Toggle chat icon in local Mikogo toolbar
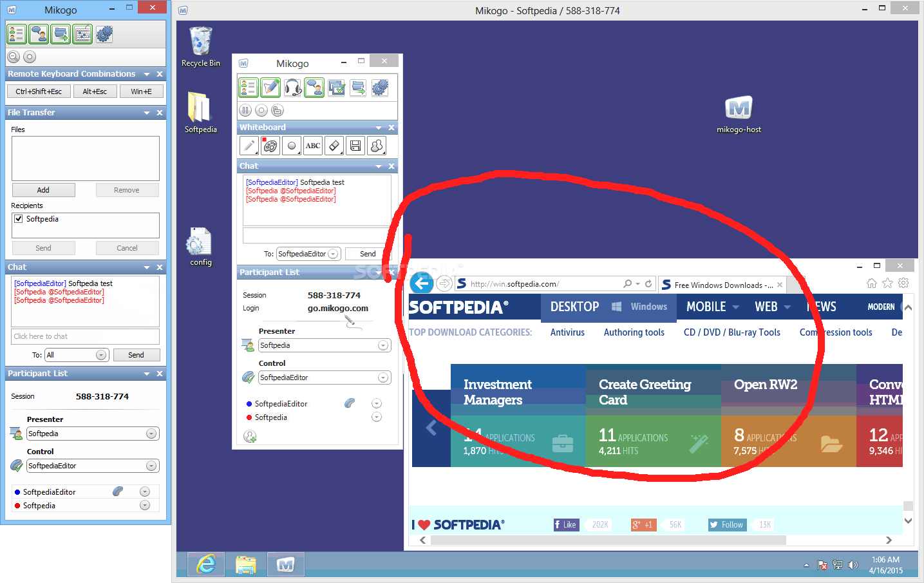Image resolution: width=924 pixels, height=583 pixels. [39, 34]
